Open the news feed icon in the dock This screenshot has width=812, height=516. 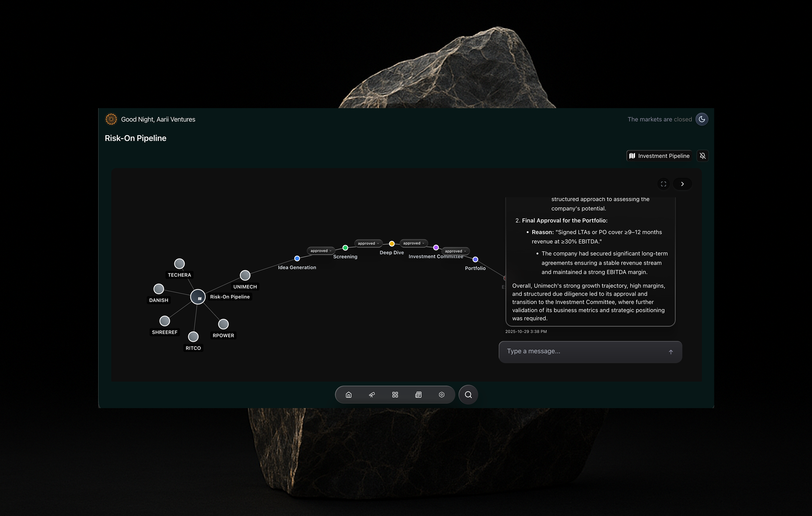click(x=418, y=394)
